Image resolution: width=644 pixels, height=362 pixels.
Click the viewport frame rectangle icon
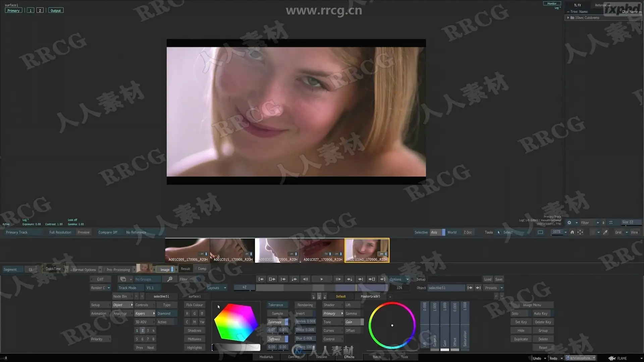point(540,232)
